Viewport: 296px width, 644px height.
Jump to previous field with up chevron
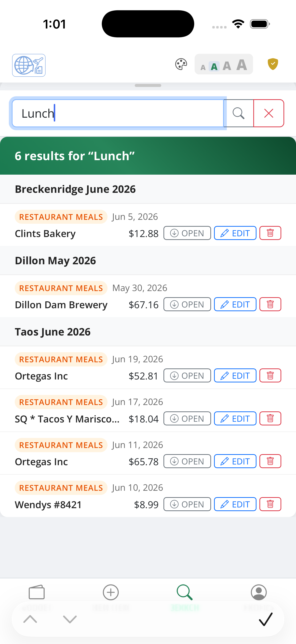[30, 619]
